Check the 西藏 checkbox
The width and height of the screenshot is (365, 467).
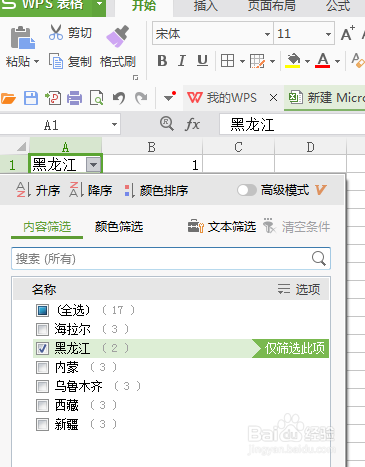point(42,406)
